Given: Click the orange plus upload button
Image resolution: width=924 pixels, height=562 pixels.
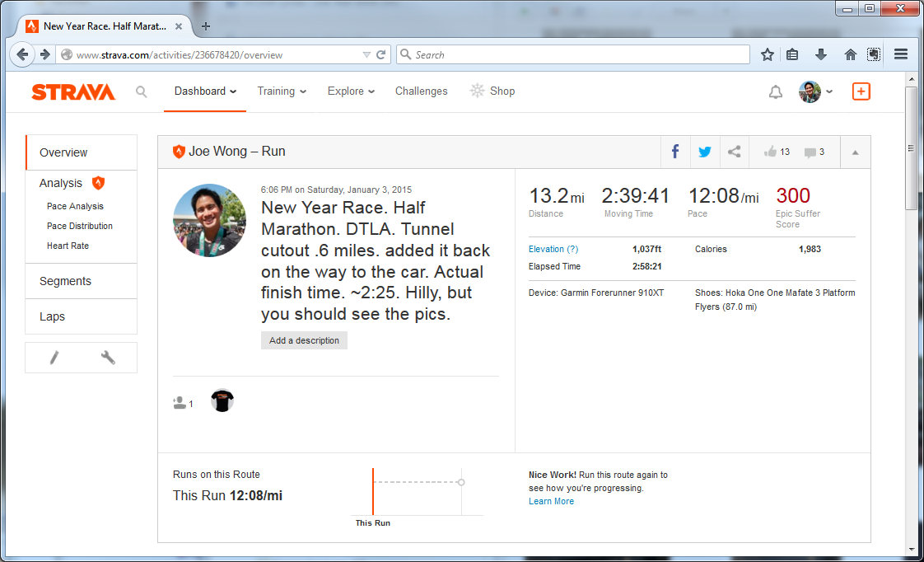Looking at the screenshot, I should pyautogui.click(x=861, y=91).
